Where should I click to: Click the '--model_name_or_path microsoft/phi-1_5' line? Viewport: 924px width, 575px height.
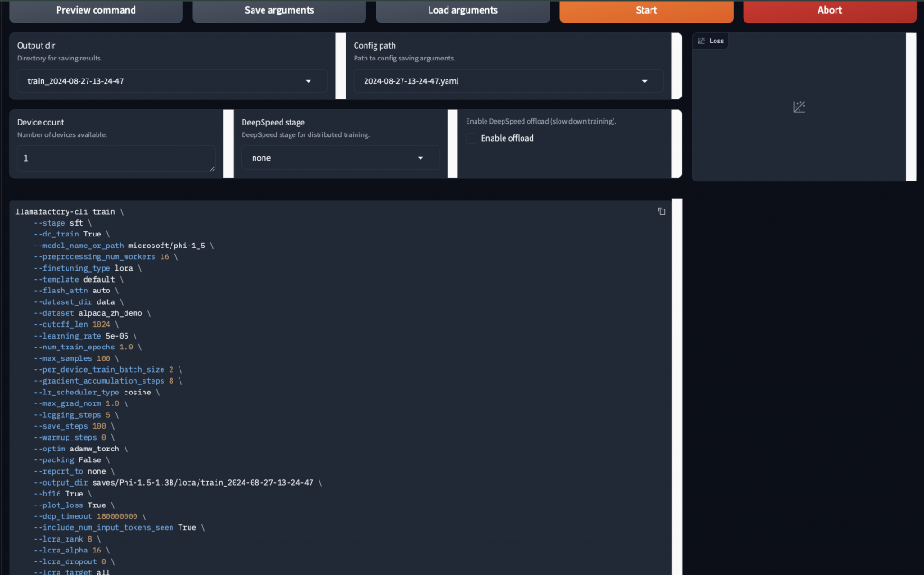(124, 246)
